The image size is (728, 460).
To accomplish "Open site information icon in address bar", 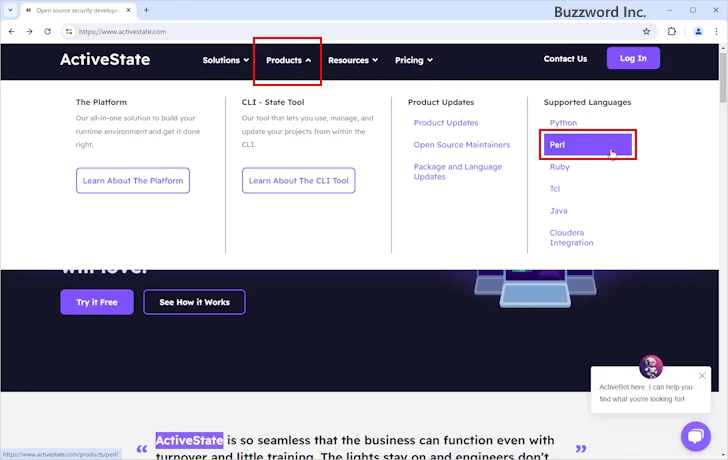I will point(69,32).
